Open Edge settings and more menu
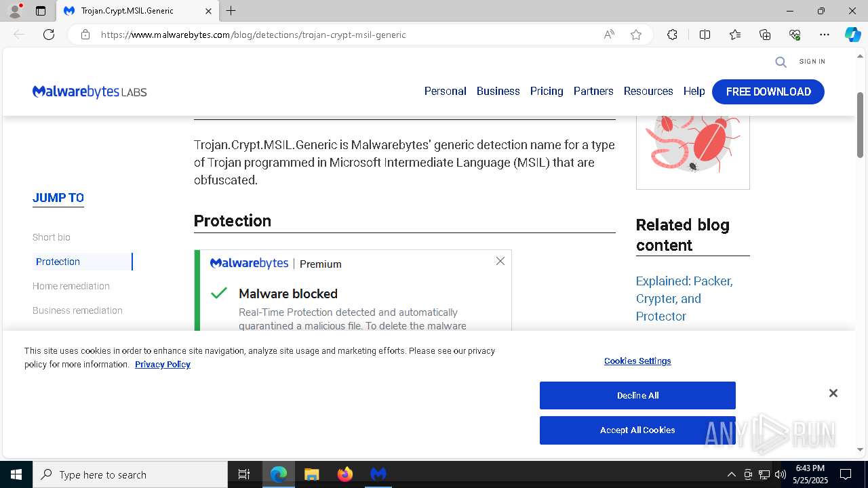The image size is (868, 488). (x=825, y=35)
